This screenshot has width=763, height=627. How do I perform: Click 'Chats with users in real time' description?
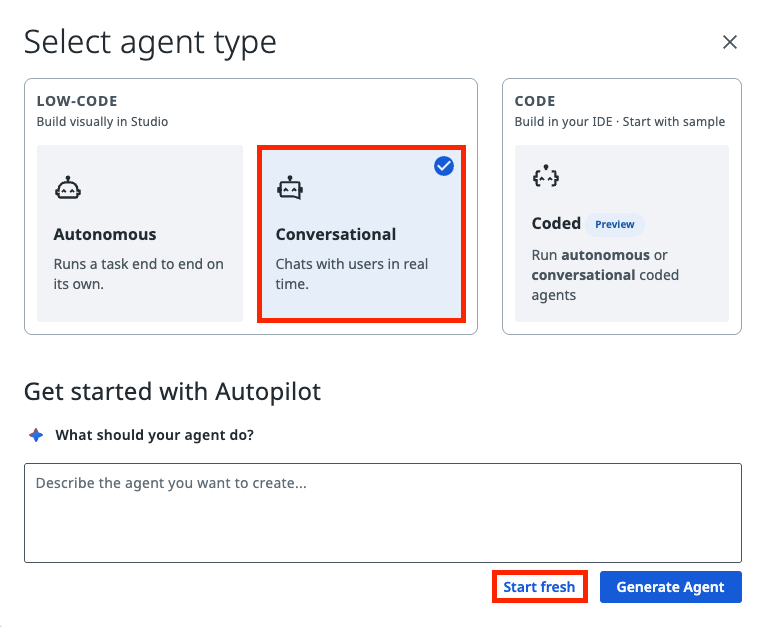pos(352,274)
